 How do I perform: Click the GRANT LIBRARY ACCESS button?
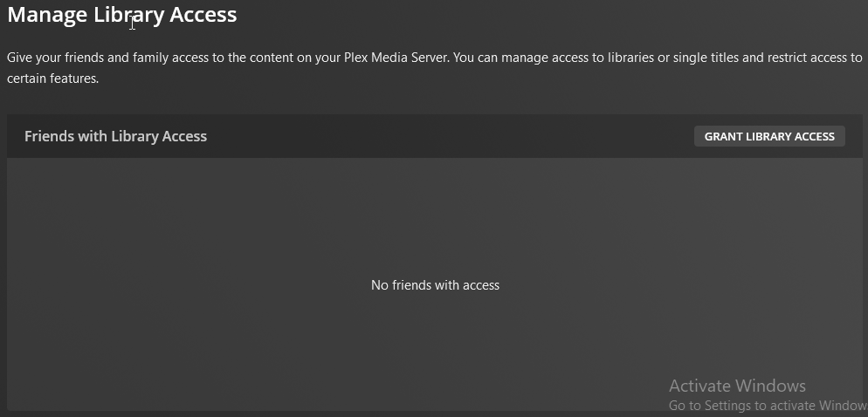[x=769, y=136]
